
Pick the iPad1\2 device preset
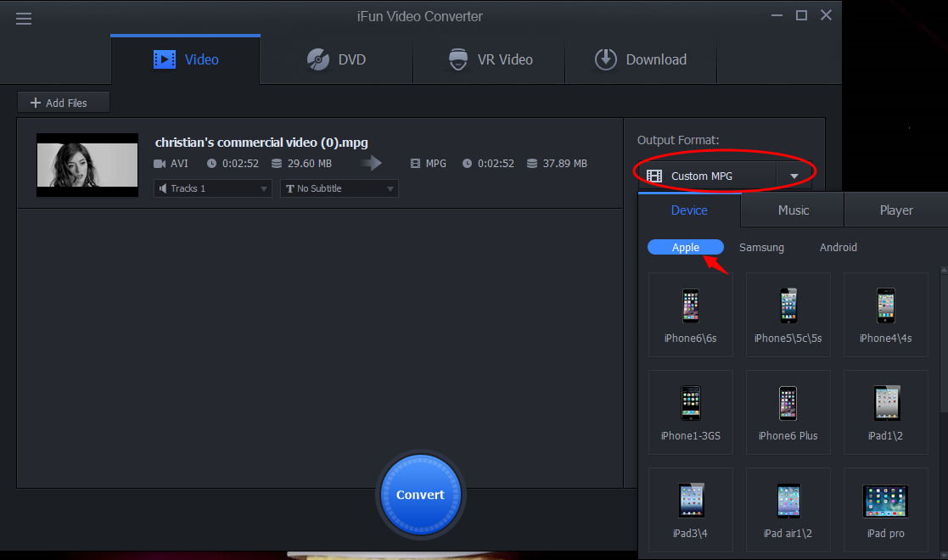886,412
